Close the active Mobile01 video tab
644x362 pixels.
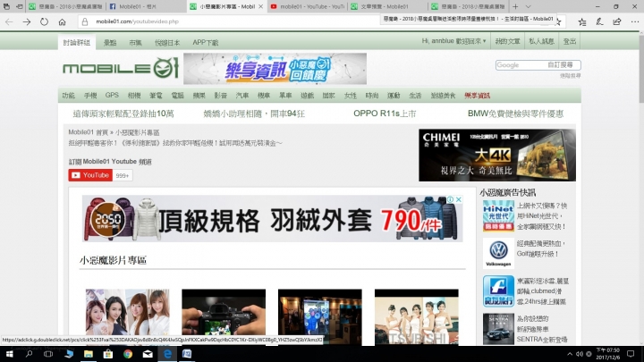click(260, 6)
